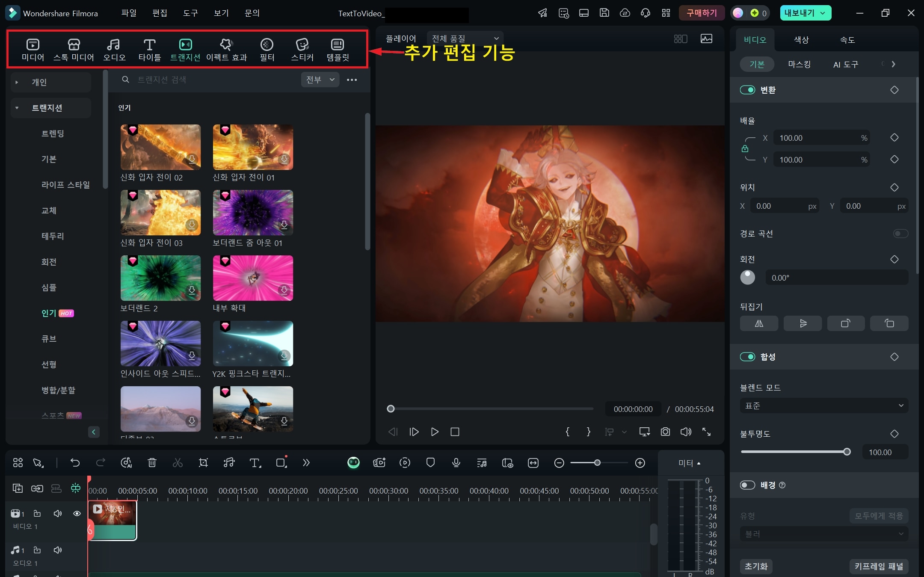Screen dimensions: 924x577
Task: Click the headset support icon in title bar
Action: point(645,13)
